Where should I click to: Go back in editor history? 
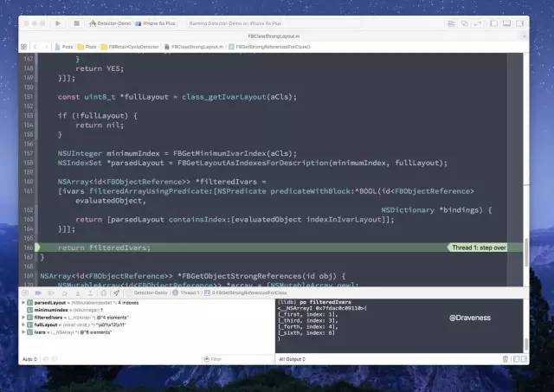[35, 47]
